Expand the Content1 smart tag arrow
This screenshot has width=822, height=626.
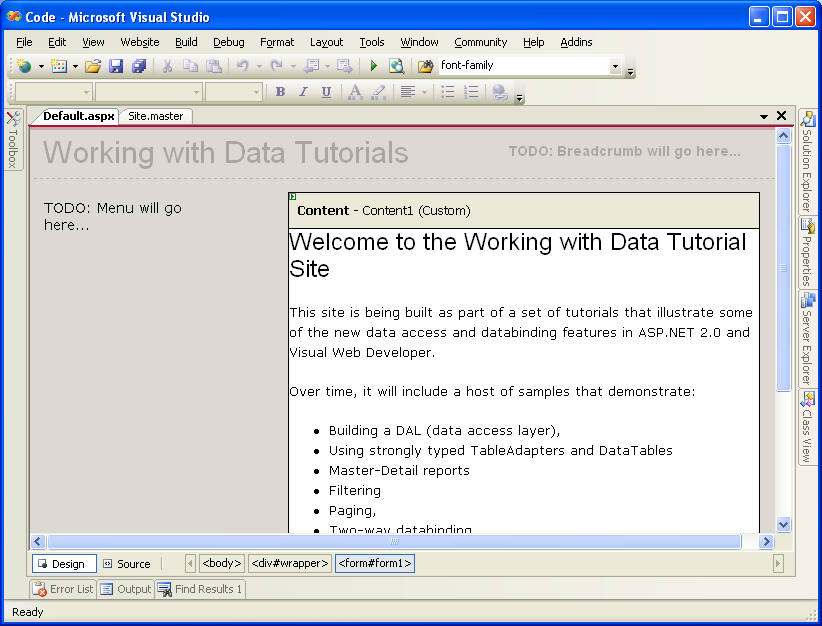(x=293, y=196)
